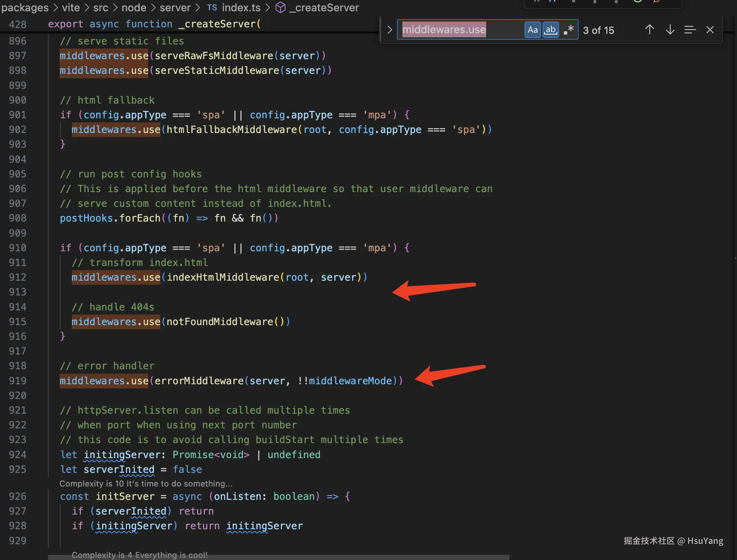Screen dimensions: 737x560
Task: Enable Use Regular Expression search
Action: (569, 30)
